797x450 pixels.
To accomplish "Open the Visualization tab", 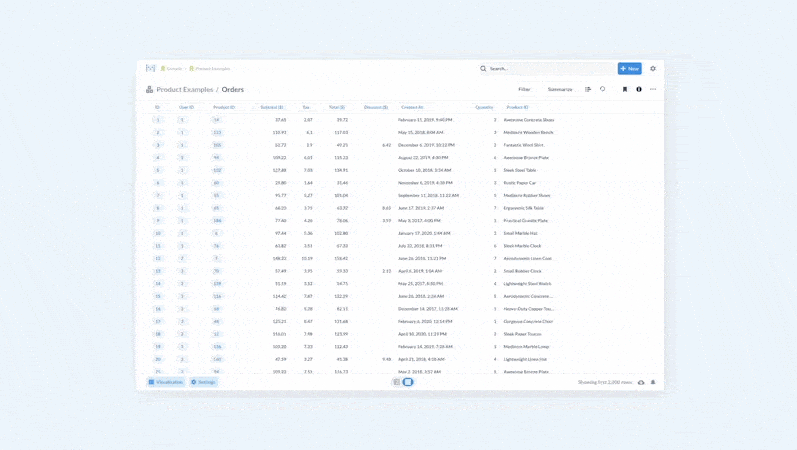I will pyautogui.click(x=166, y=382).
